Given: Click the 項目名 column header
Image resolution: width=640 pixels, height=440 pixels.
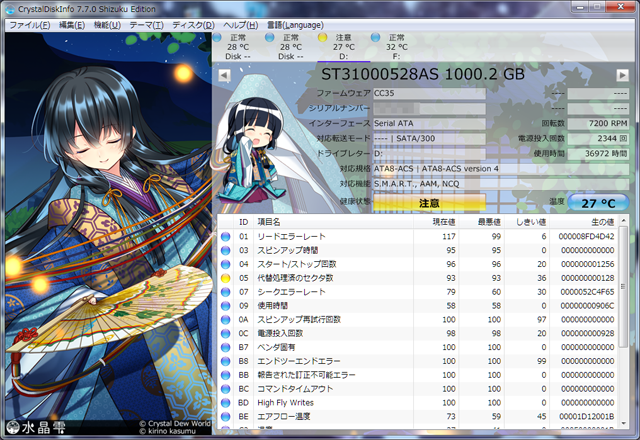Looking at the screenshot, I should tap(333, 222).
